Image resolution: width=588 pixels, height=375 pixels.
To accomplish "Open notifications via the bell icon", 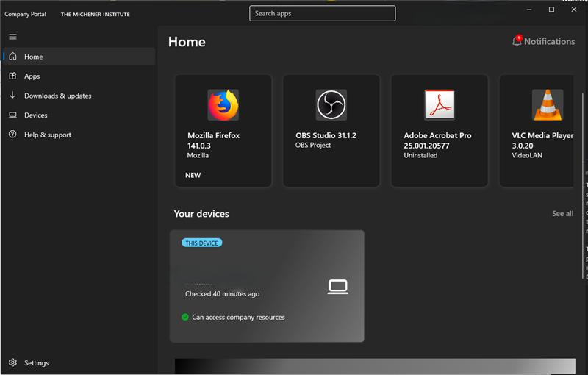I will coord(517,42).
